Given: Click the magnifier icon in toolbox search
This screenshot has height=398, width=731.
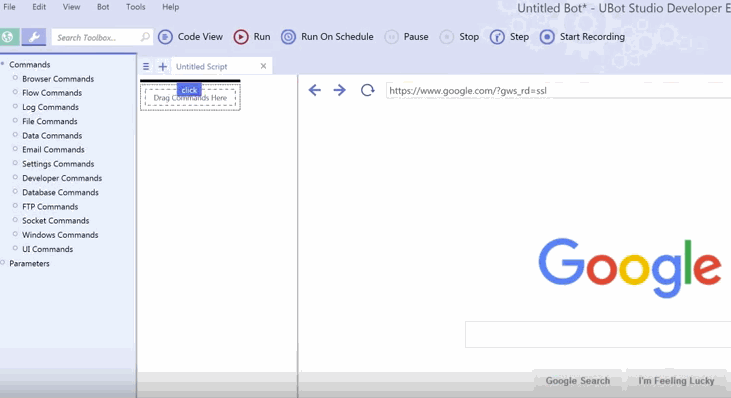Looking at the screenshot, I should [145, 36].
